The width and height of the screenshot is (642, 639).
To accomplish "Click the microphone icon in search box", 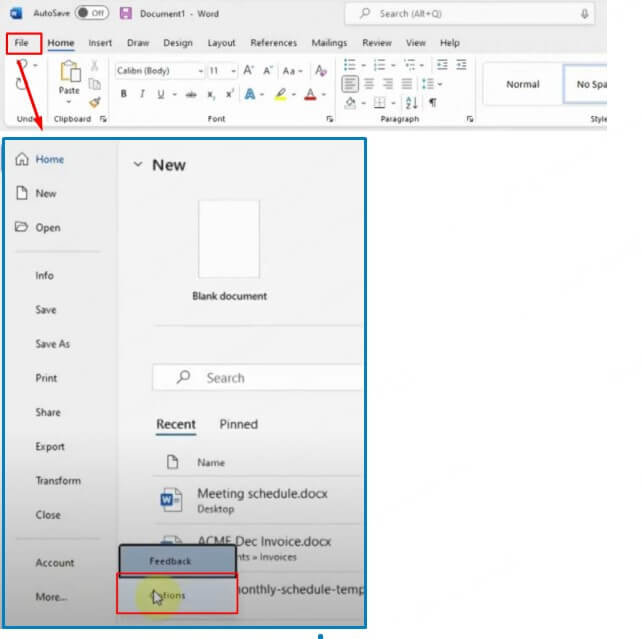I will click(584, 14).
